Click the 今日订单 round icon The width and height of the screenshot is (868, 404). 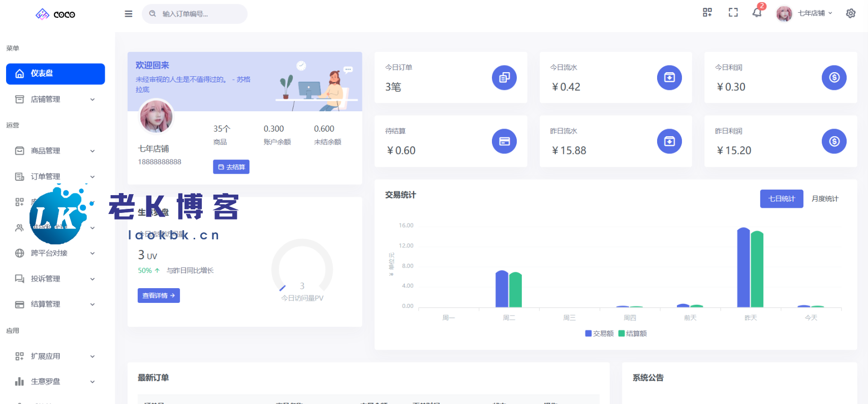pos(504,78)
